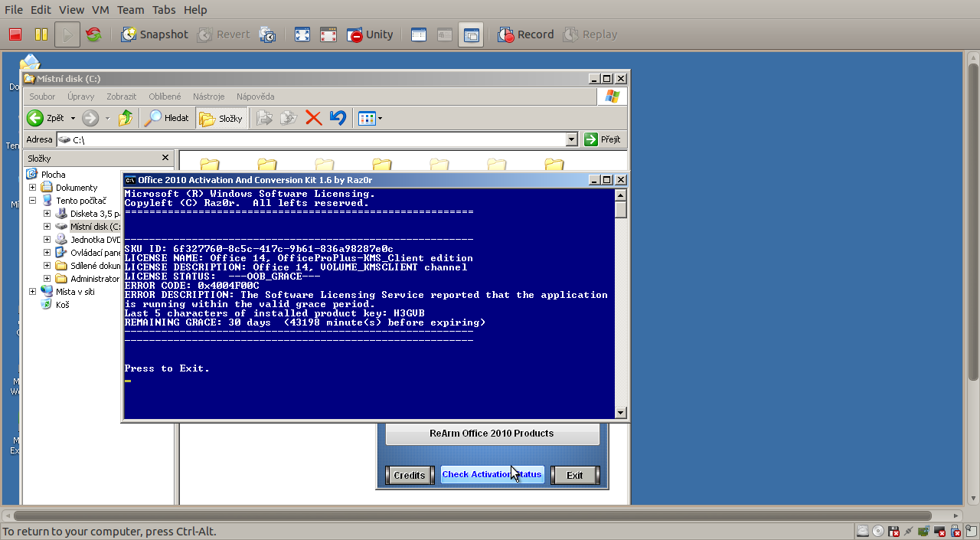Click the quick switch mode icon

328,34
